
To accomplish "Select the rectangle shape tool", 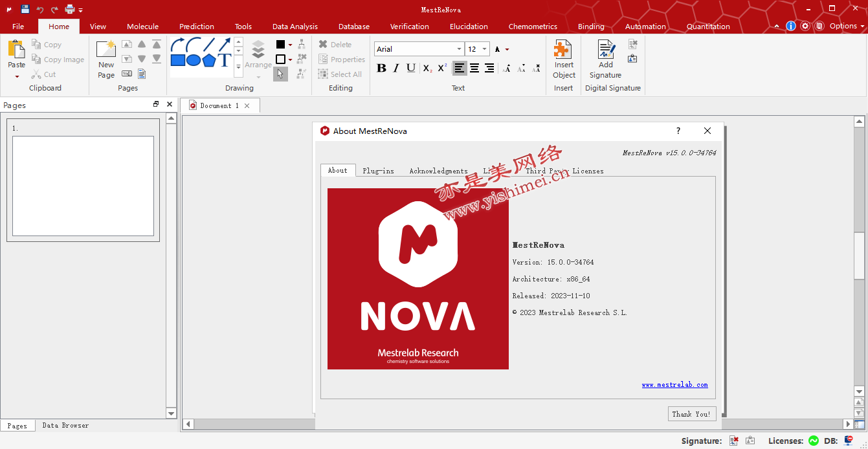I will pyautogui.click(x=177, y=60).
